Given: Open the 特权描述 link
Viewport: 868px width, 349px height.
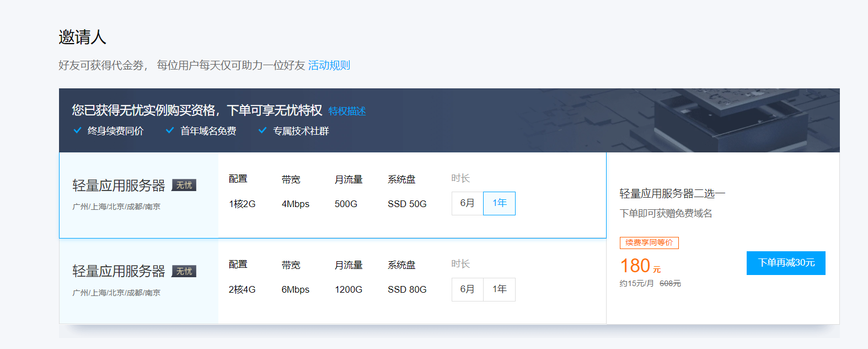Looking at the screenshot, I should 347,111.
